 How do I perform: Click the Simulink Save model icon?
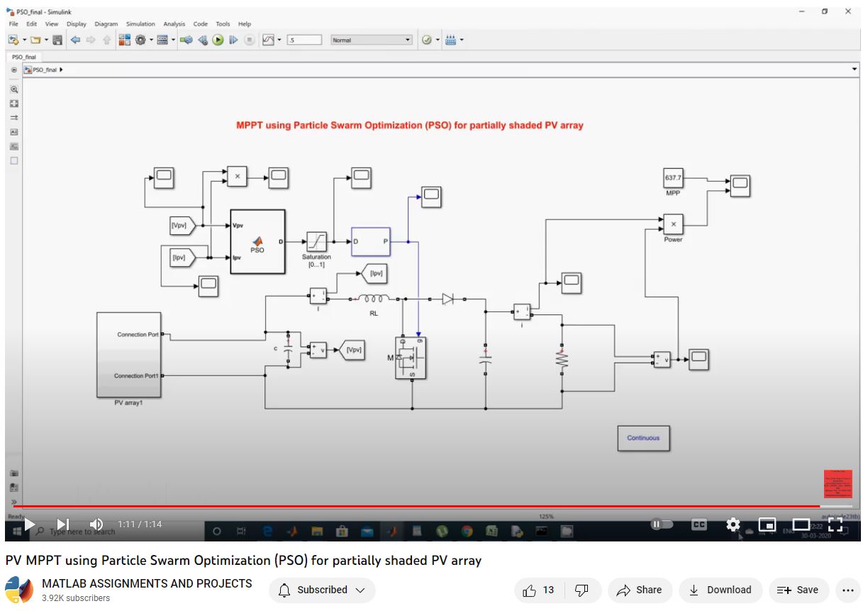click(57, 40)
